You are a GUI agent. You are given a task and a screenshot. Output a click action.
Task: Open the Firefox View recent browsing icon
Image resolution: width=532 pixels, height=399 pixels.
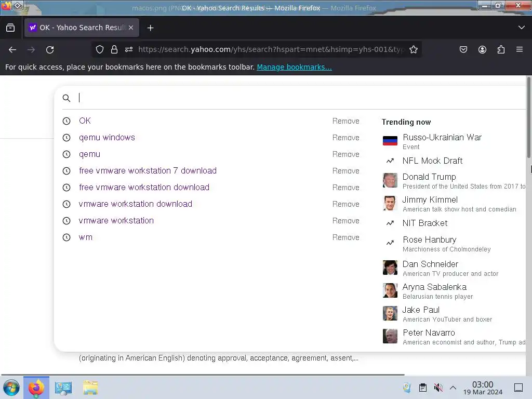click(10, 28)
